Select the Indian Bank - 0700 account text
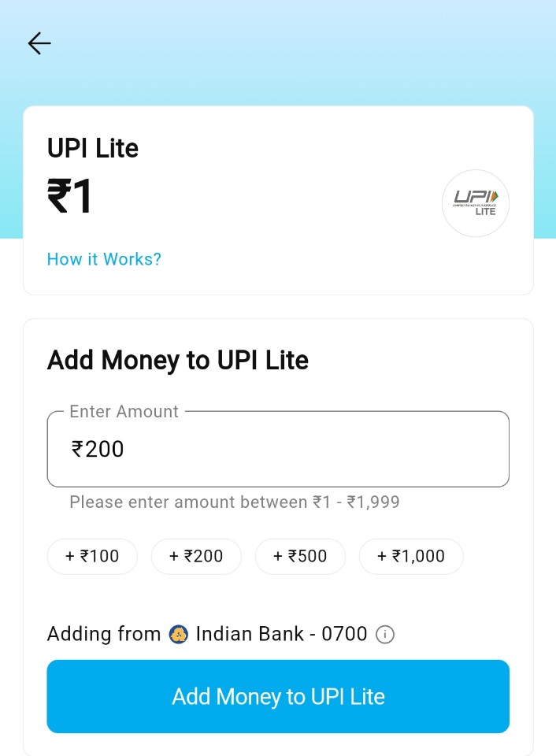This screenshot has height=756, width=556. pos(281,634)
